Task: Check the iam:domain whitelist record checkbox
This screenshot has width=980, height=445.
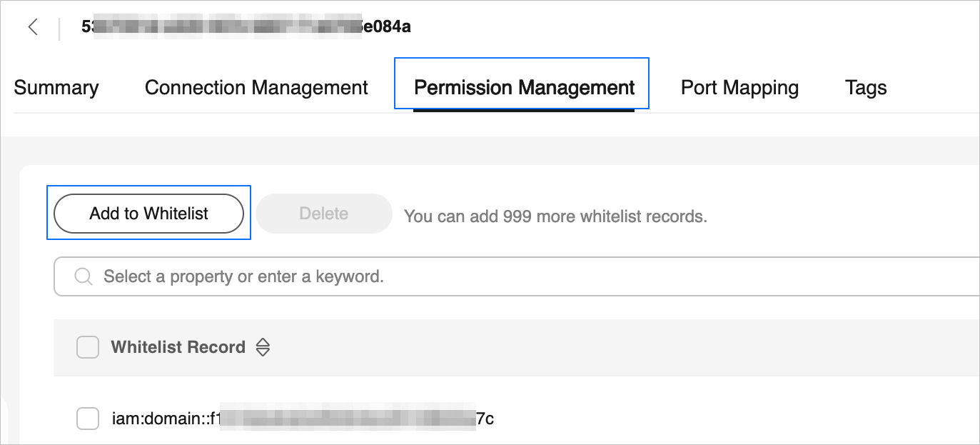Action: tap(88, 419)
